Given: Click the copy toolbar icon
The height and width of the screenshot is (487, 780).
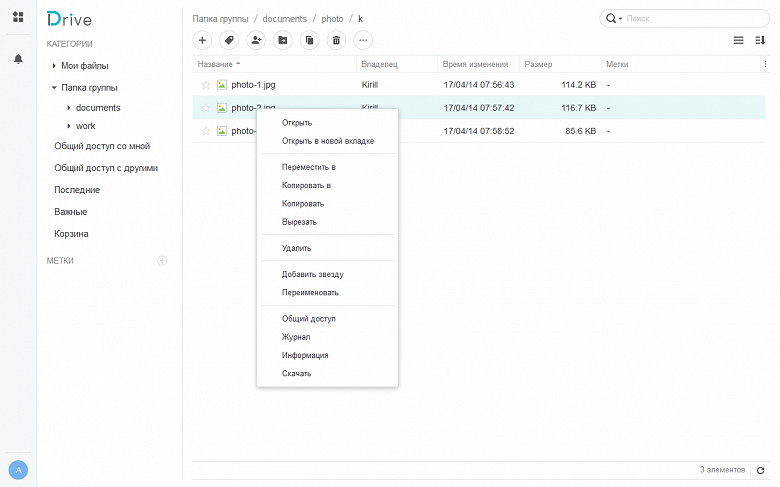Looking at the screenshot, I should [x=309, y=40].
